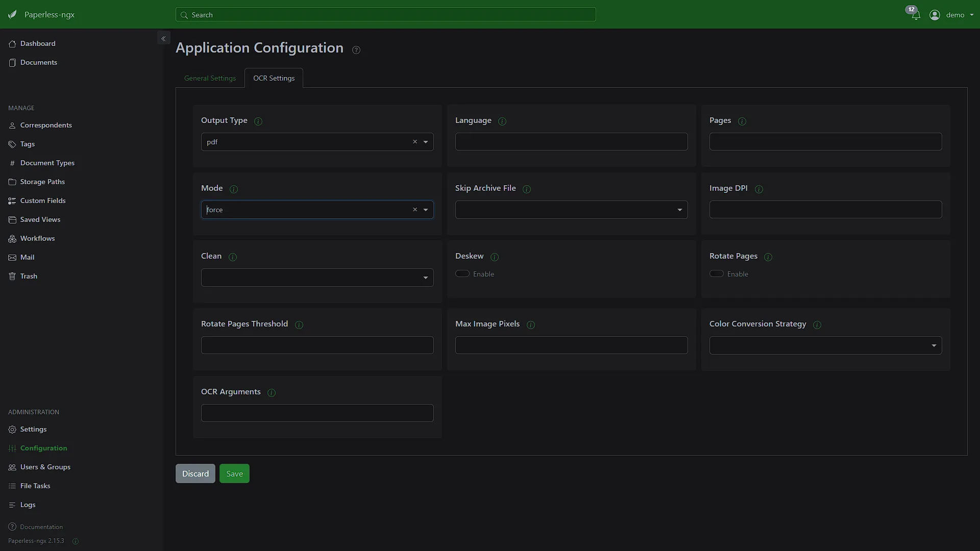Show info icon for Mode
The image size is (980, 551).
point(234,189)
